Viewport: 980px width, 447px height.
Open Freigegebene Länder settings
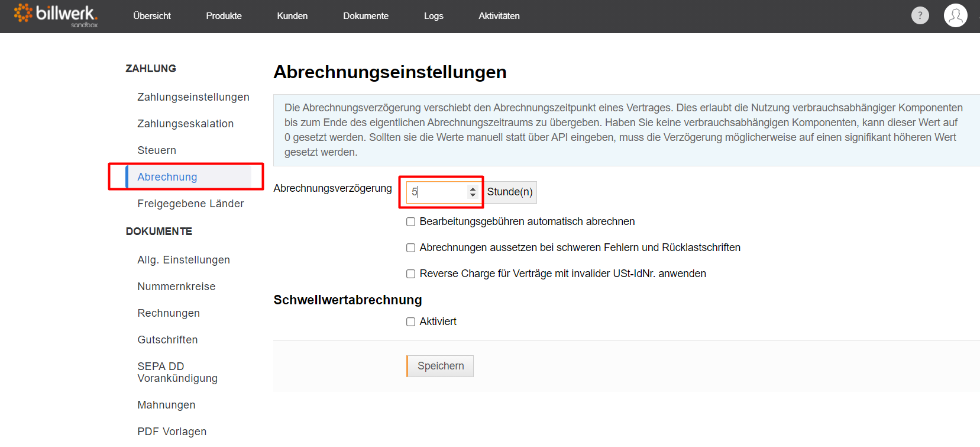coord(190,204)
